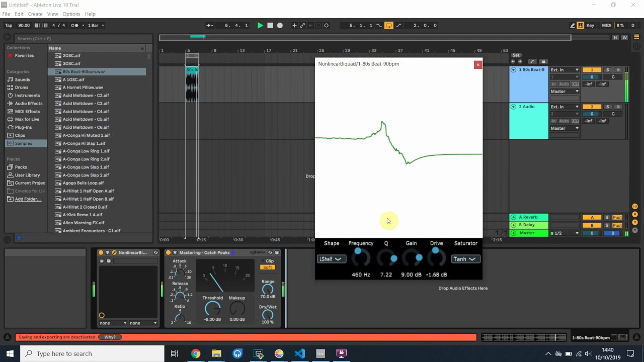
Task: Open the Edit menu
Action: [x=19, y=14]
